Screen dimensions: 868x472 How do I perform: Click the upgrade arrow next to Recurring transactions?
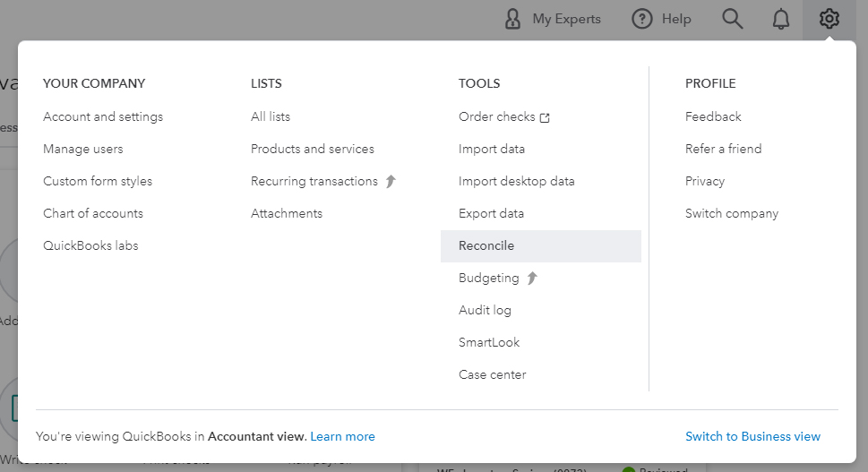[391, 181]
